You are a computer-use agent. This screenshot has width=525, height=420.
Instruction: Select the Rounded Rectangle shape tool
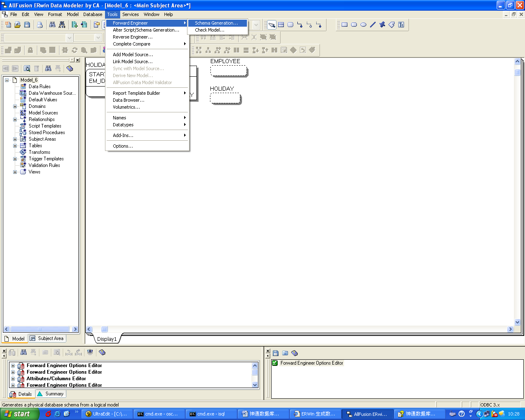(354, 25)
